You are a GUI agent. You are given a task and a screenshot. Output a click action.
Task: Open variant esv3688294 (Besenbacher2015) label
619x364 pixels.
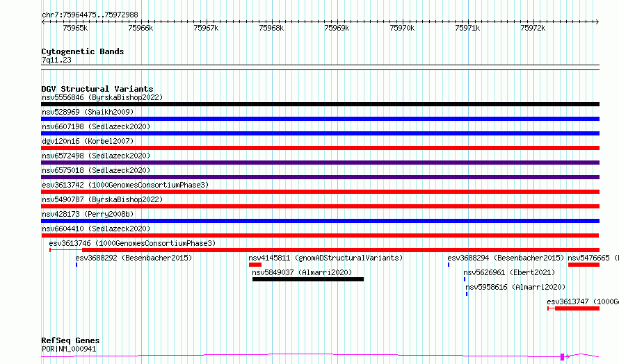pyautogui.click(x=506, y=258)
